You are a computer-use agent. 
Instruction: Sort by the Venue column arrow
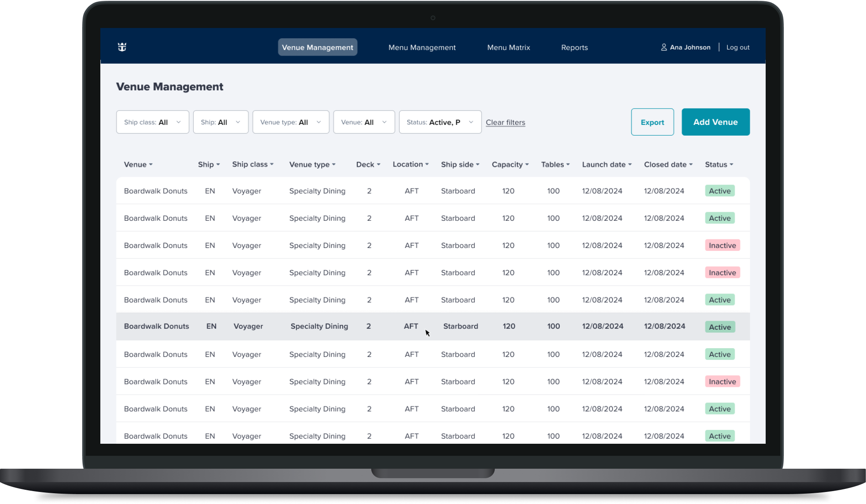pyautogui.click(x=151, y=165)
